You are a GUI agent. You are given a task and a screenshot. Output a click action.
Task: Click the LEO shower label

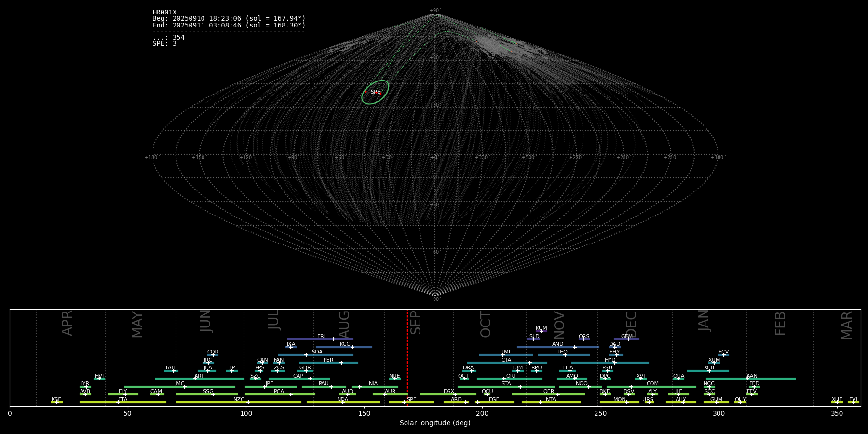coord(562,352)
